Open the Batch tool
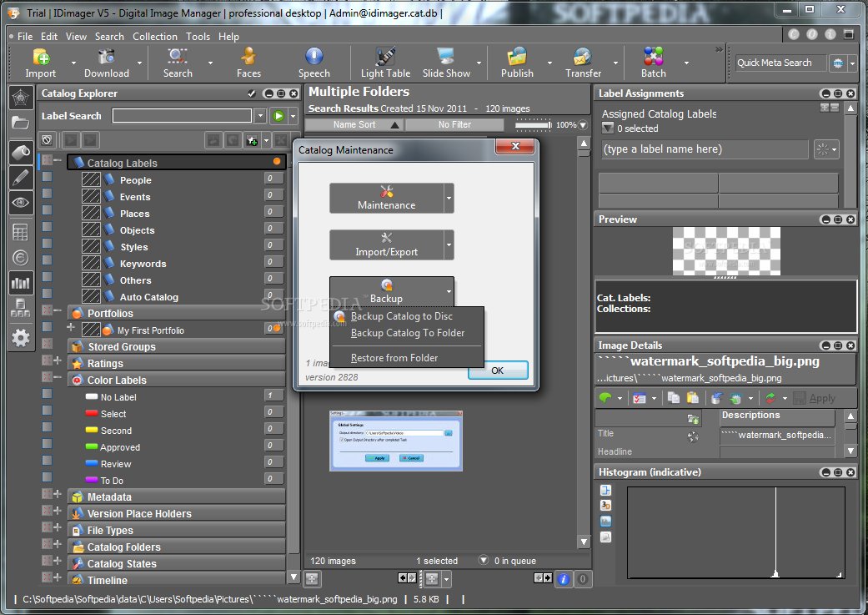Screen dimensions: 868x615 click(653, 63)
